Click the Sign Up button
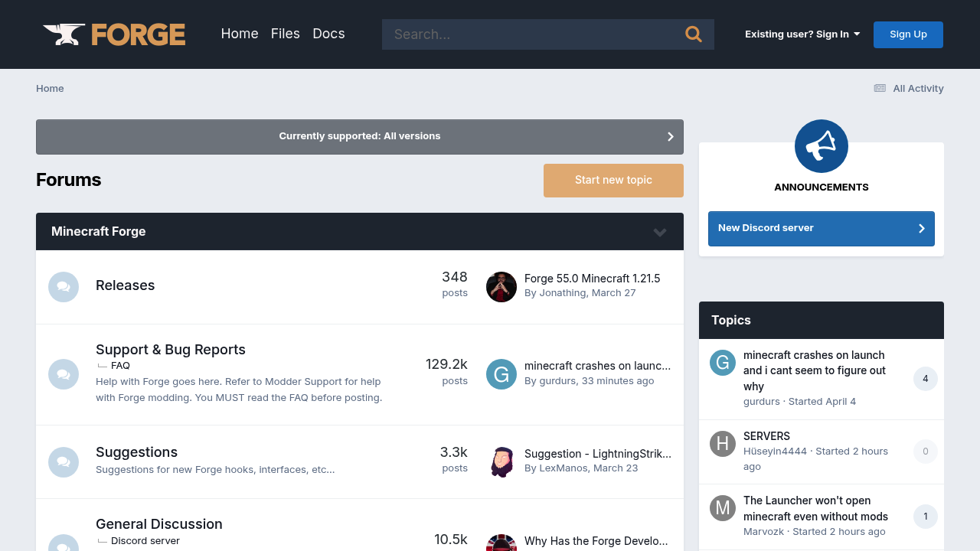The width and height of the screenshot is (980, 551). [908, 34]
